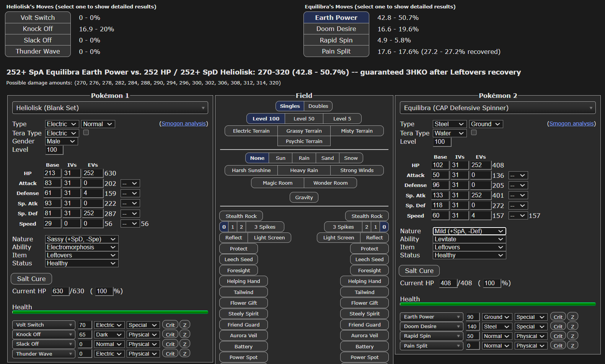Image resolution: width=605 pixels, height=364 pixels.
Task: Enable Tera Type checkbox for Equilibra
Action: (x=474, y=133)
